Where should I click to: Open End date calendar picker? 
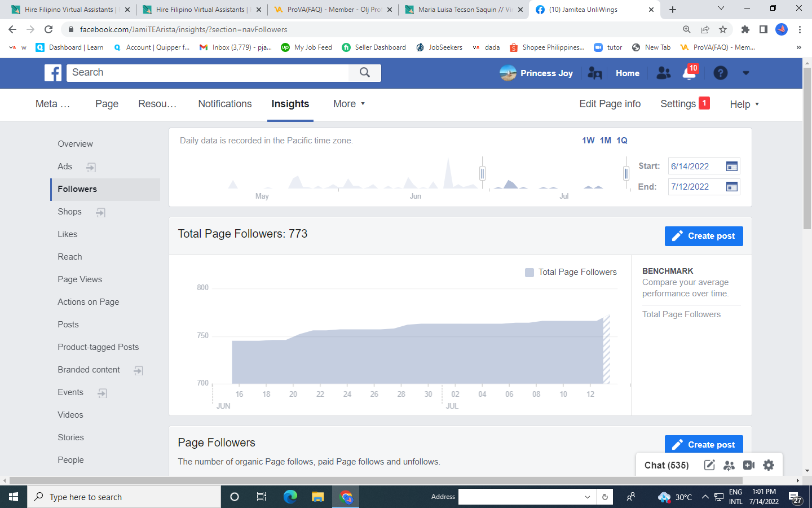point(732,187)
